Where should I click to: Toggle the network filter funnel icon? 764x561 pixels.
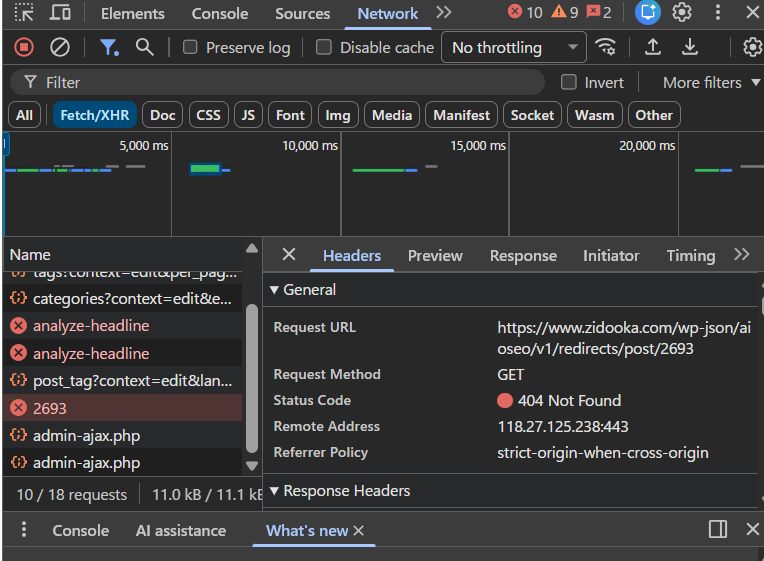tap(108, 47)
